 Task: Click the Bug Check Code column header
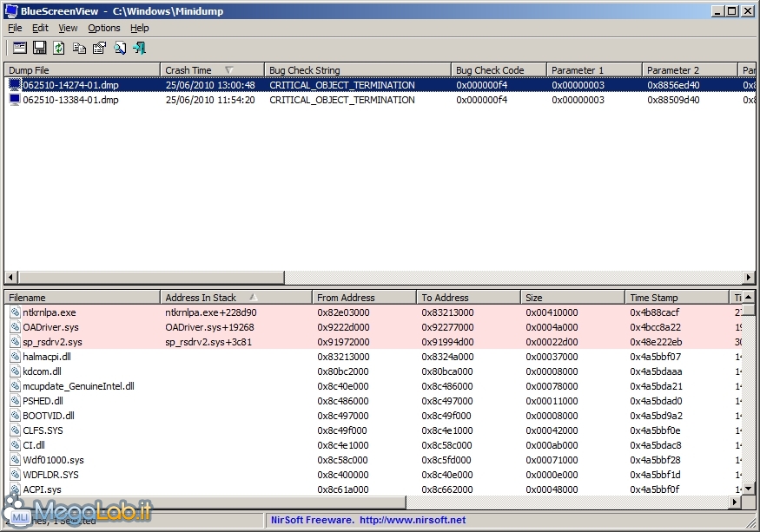[499, 70]
